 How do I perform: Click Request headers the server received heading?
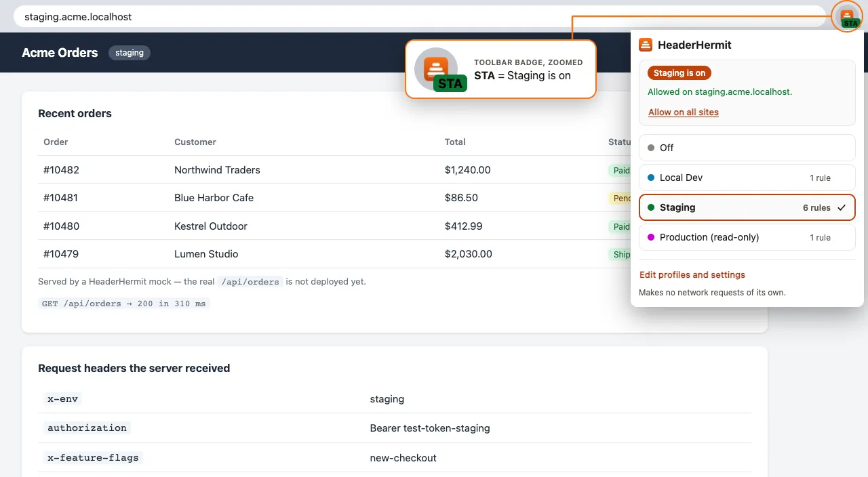coord(134,368)
